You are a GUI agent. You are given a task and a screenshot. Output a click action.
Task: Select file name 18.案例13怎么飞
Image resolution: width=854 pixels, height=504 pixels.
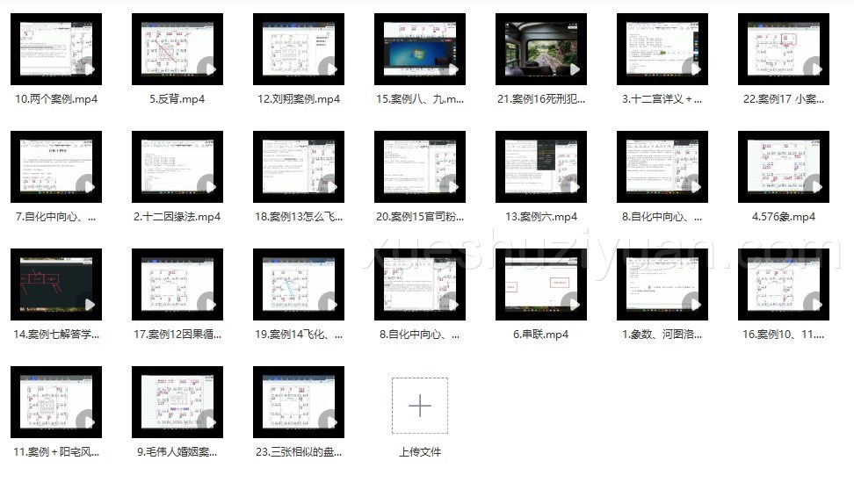299,217
